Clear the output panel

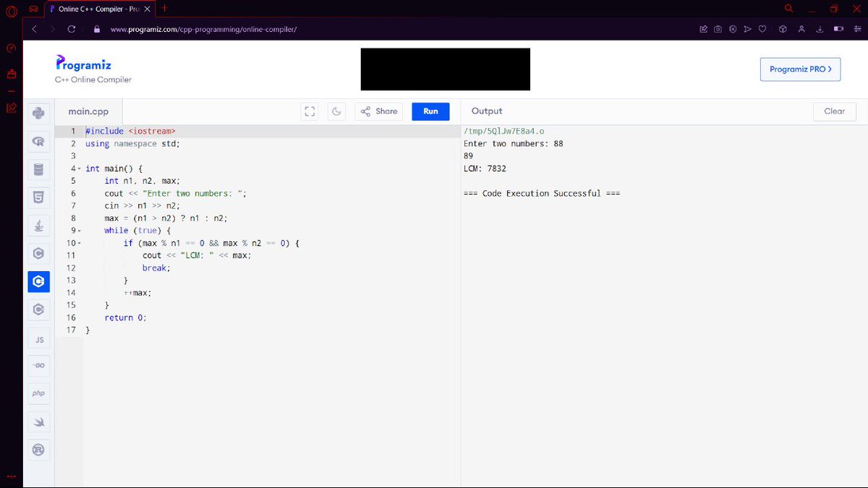click(834, 111)
